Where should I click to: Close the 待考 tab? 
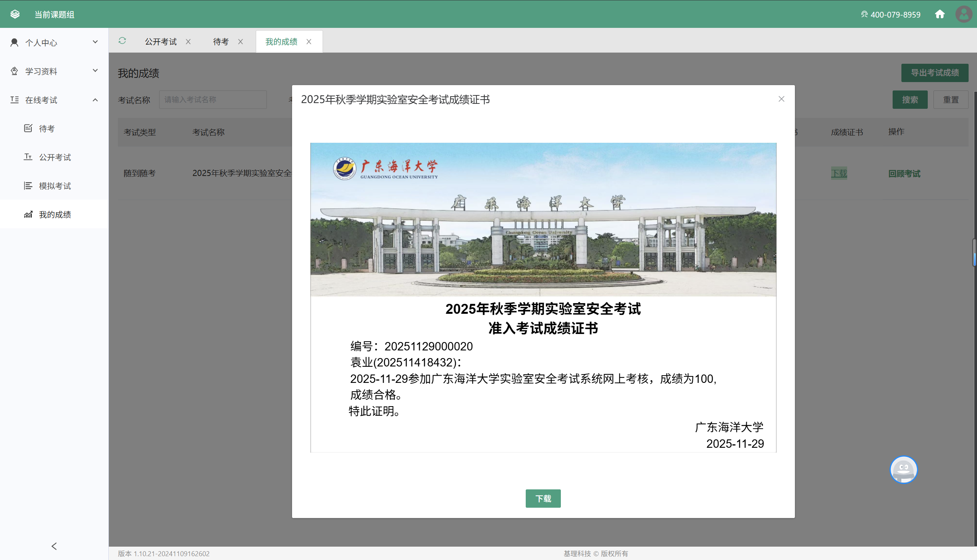241,42
